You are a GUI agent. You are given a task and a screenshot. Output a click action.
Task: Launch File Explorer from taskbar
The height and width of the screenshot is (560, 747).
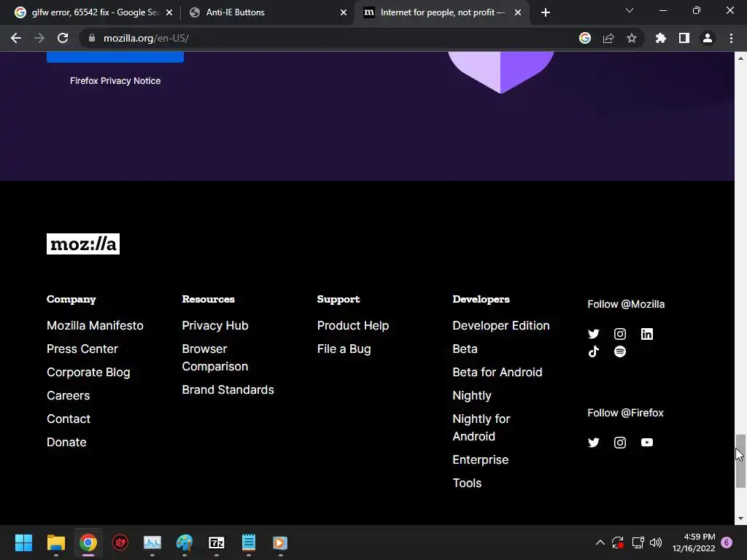(55, 542)
